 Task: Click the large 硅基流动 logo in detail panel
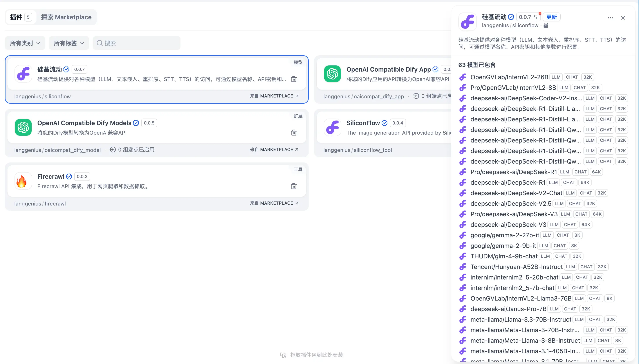click(x=468, y=22)
